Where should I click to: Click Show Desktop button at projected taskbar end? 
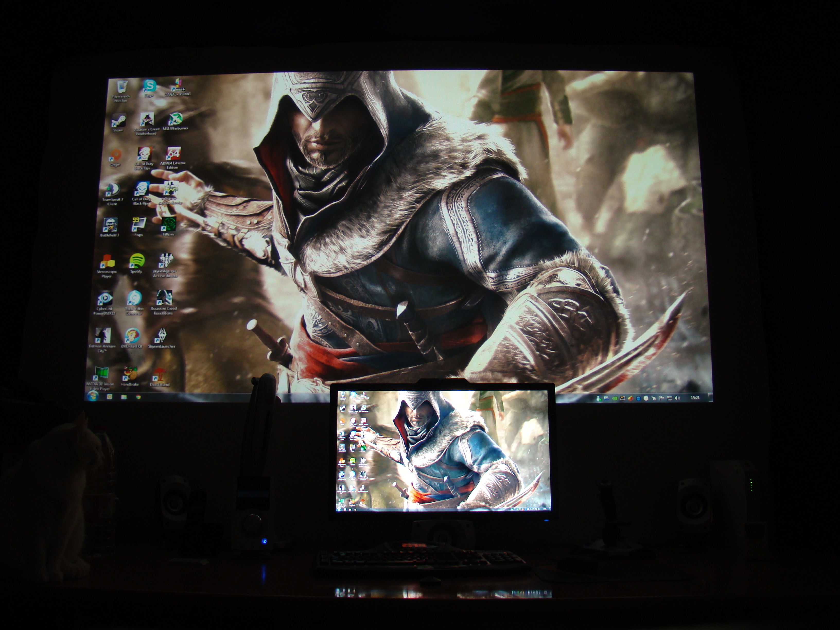[x=711, y=397]
